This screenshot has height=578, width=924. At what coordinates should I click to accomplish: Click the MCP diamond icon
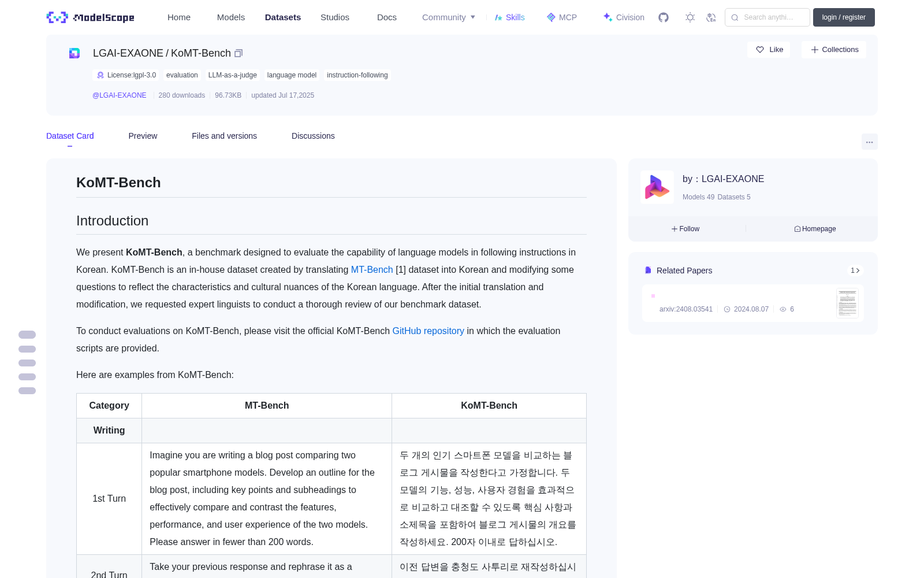[551, 17]
